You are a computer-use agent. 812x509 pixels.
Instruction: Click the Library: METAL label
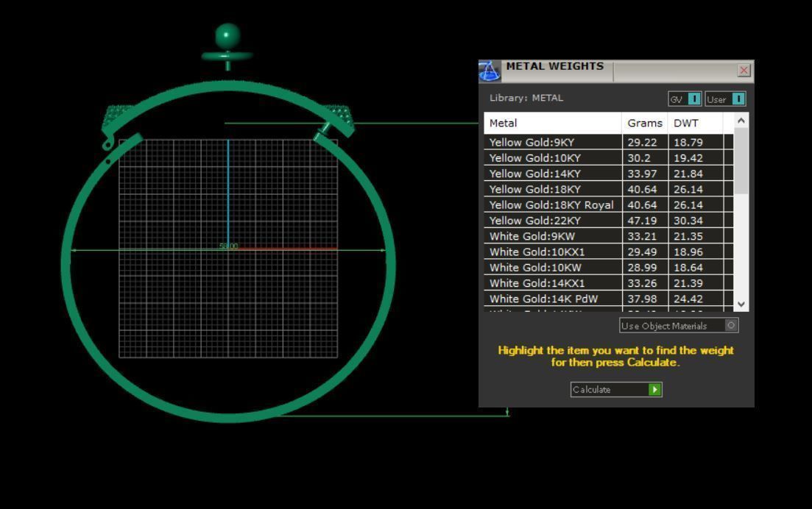(526, 98)
